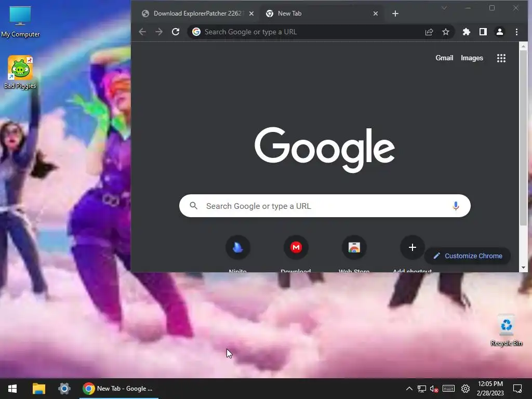Open the network tray icon

point(422,389)
